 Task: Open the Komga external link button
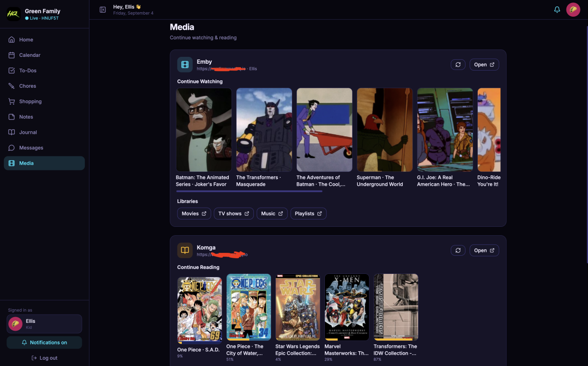click(x=484, y=250)
